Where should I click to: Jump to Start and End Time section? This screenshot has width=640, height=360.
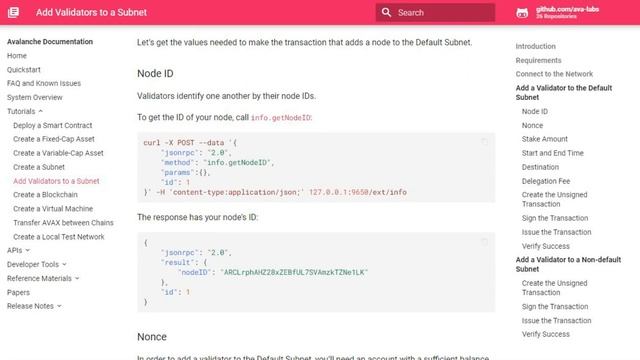tap(553, 153)
